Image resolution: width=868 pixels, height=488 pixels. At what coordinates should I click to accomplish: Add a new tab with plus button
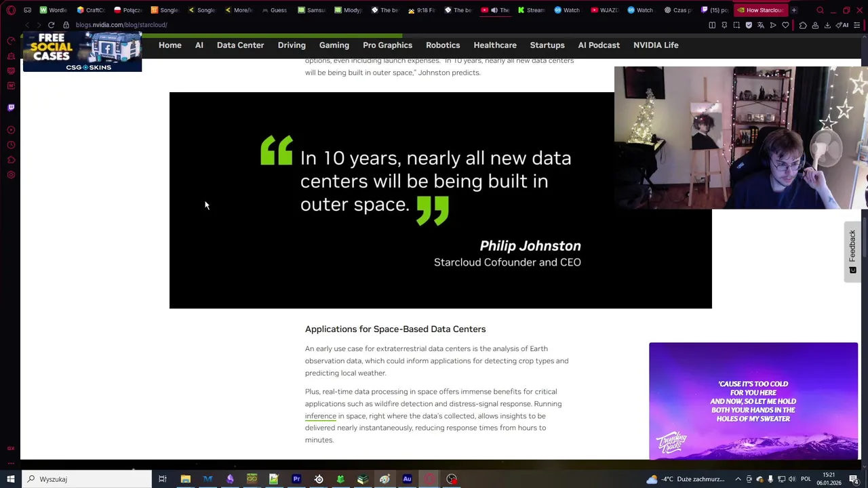794,10
